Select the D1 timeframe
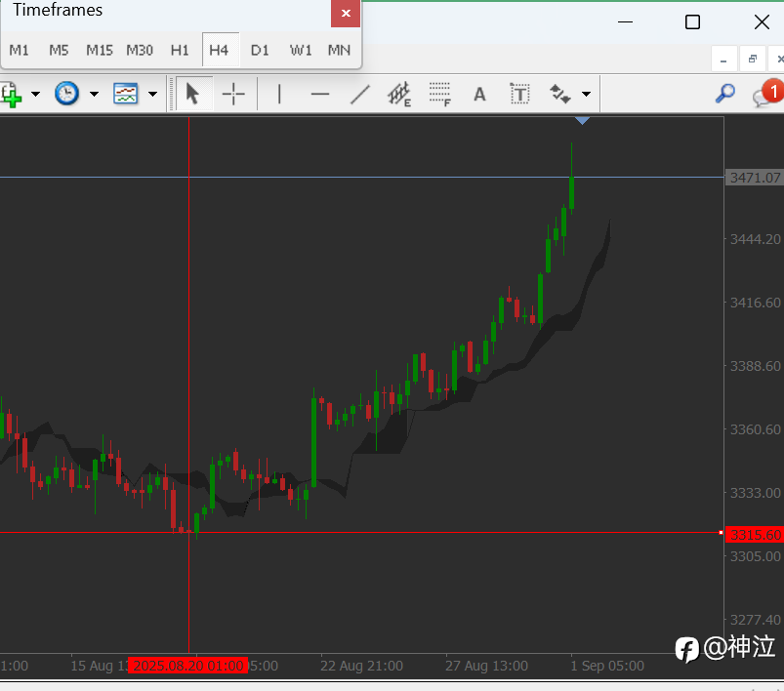784x691 pixels. click(260, 50)
